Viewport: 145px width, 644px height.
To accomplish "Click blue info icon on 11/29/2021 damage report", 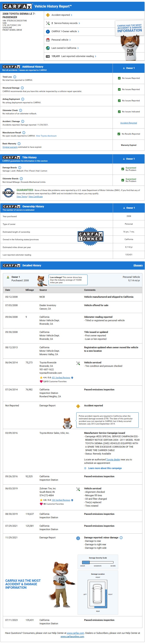I will [x=78, y=538].
